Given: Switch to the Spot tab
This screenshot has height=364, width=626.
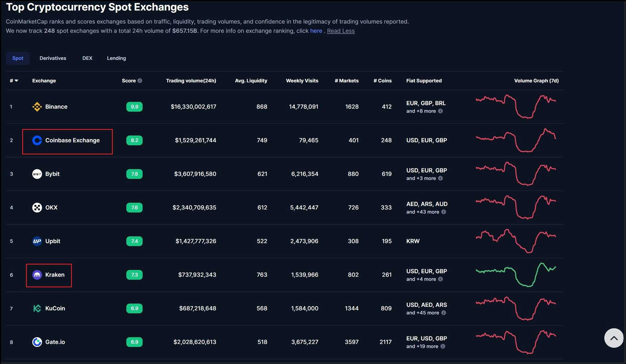Looking at the screenshot, I should click(18, 58).
